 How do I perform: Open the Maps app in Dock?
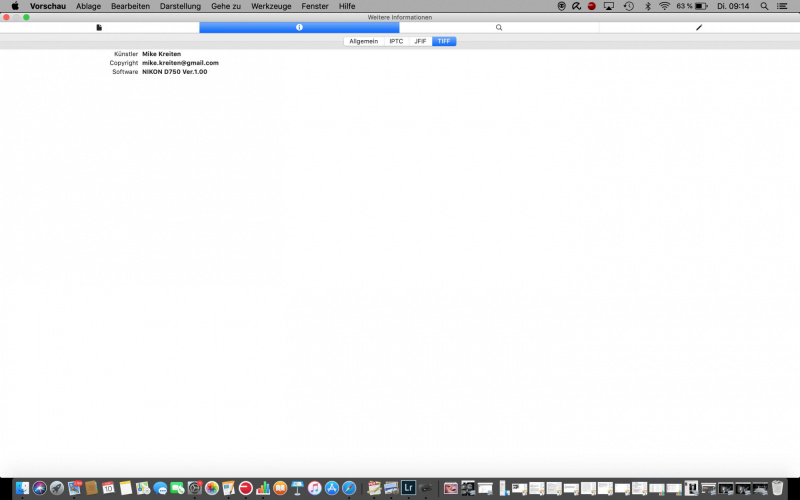click(x=143, y=488)
